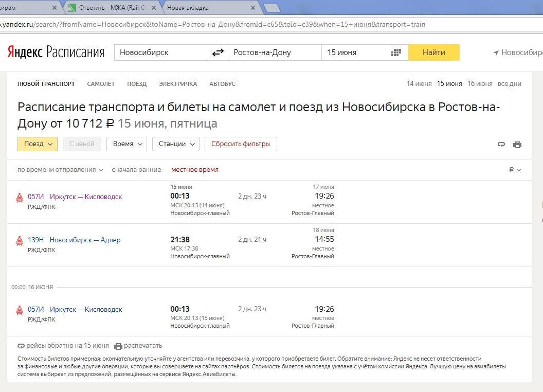Click the Ростов-на-Дону destination field

275,52
